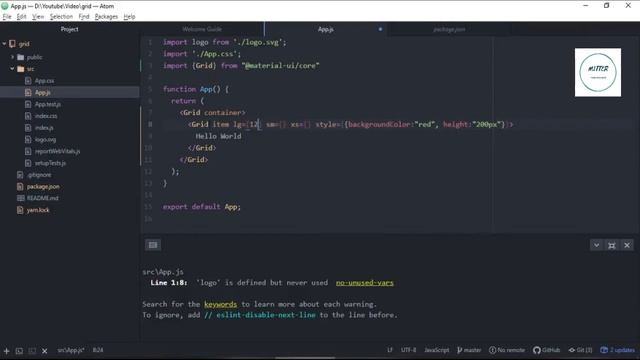Open the Git panel showing 3 changes
This screenshot has height=360, width=640.
[580, 350]
